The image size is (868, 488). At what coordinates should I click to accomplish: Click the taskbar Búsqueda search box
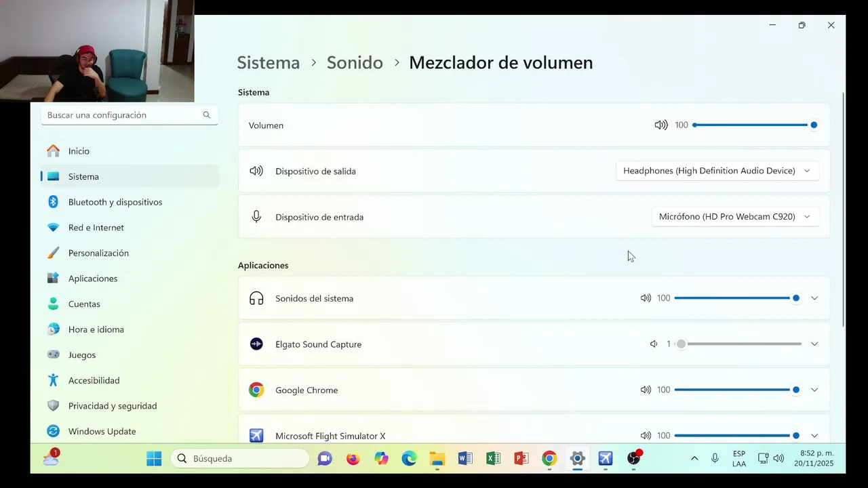[239, 459]
